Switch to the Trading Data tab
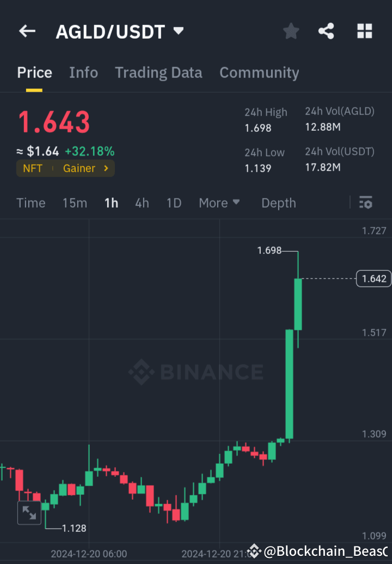Screen dimensions: 392x564 [x=158, y=72]
